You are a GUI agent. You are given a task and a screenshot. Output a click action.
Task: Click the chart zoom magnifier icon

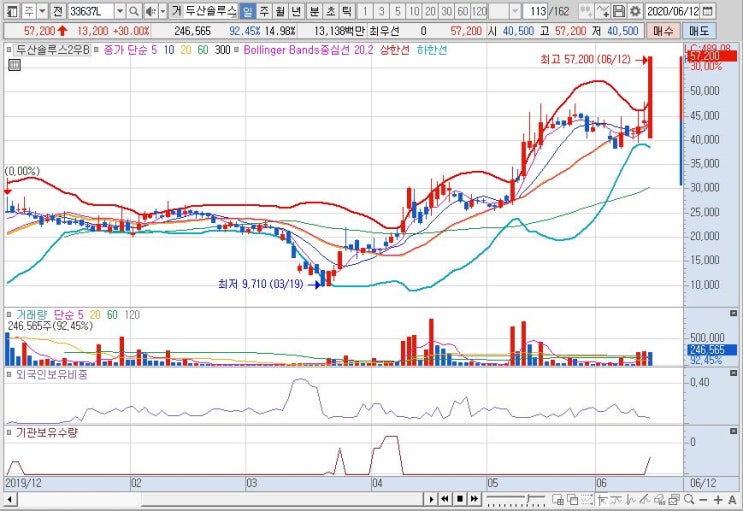click(689, 500)
